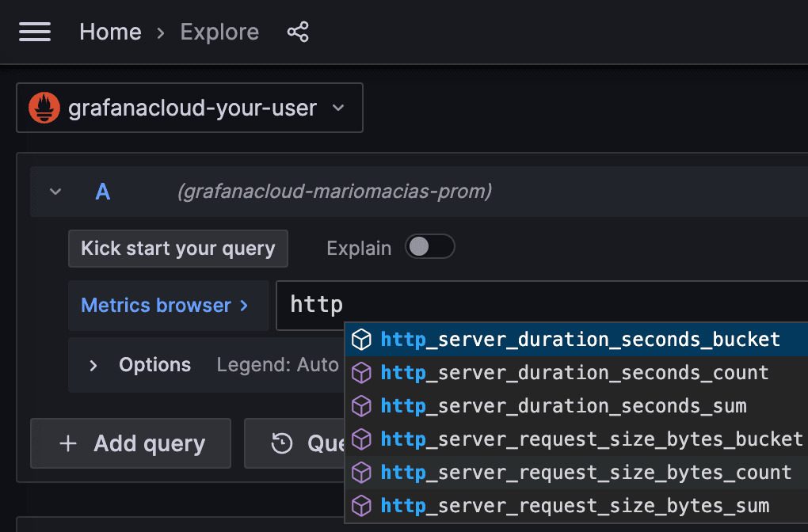Open the hamburger navigation menu

click(x=35, y=32)
